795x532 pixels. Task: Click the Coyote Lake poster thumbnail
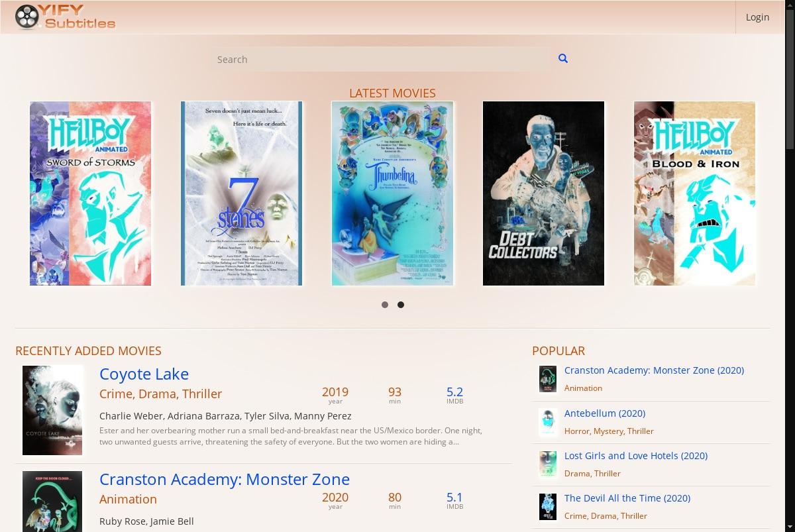point(52,410)
